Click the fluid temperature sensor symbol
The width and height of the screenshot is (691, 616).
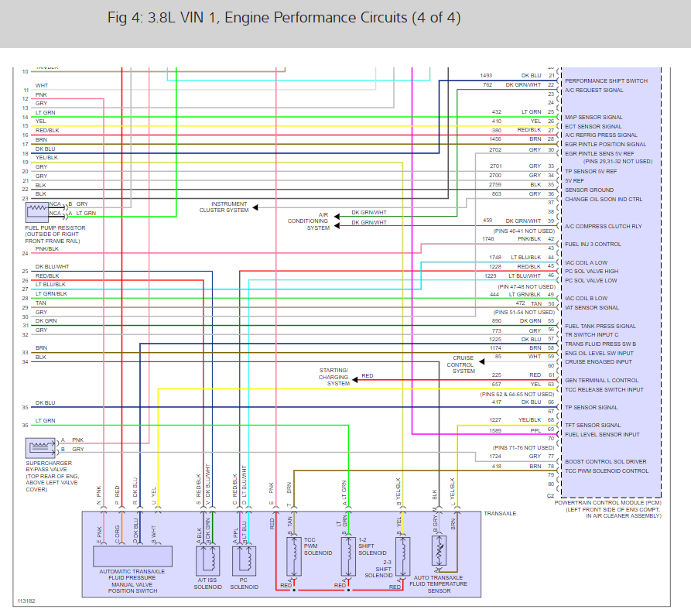point(439,551)
